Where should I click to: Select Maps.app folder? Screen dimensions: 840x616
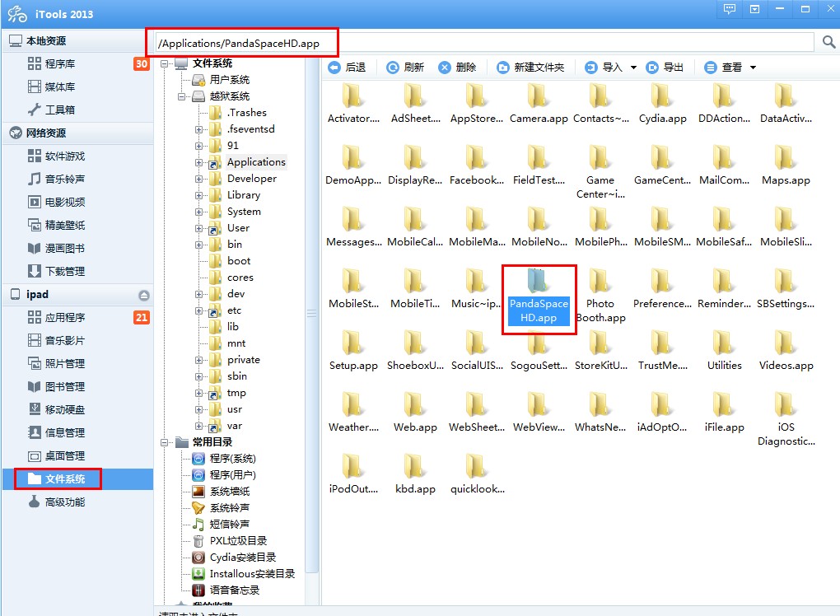click(786, 166)
